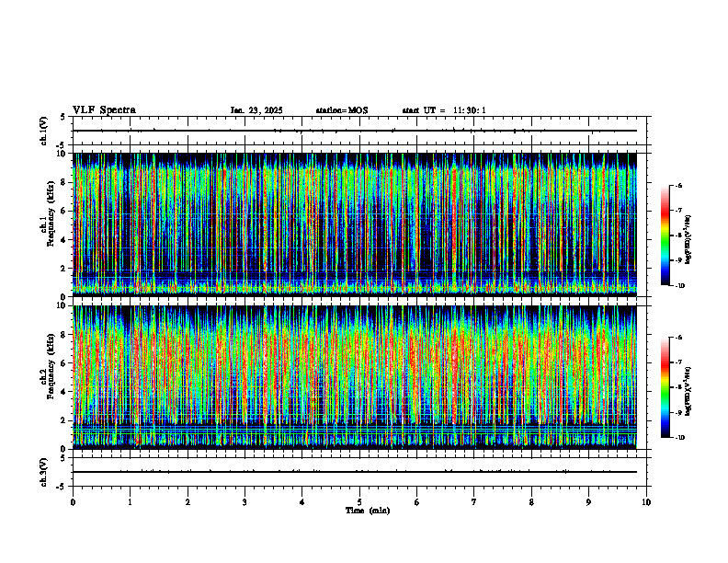728x563 pixels.
Task: Click the ch.1 voltage waveform trace
Action: (355, 131)
